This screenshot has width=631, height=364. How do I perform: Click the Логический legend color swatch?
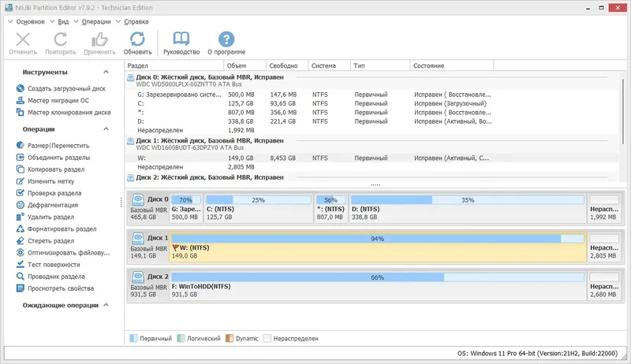[x=181, y=338]
